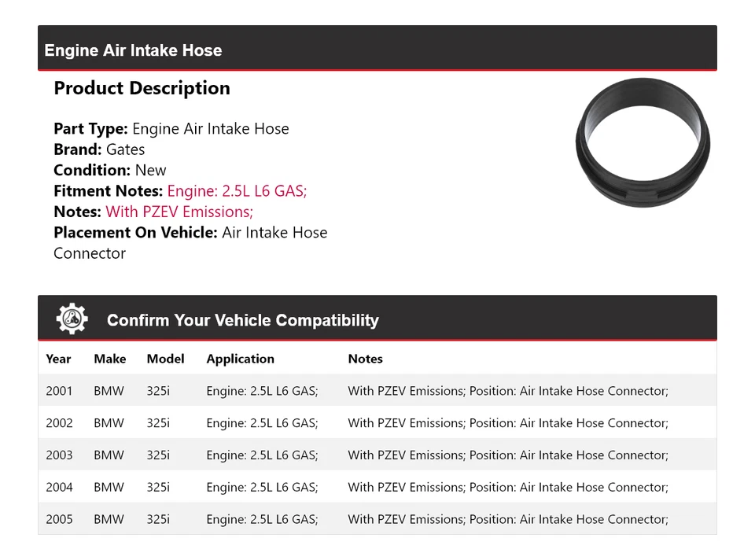This screenshot has height=560, width=755.
Task: Click the Confirm Your Vehicle Compatibility heading
Action: [x=242, y=320]
